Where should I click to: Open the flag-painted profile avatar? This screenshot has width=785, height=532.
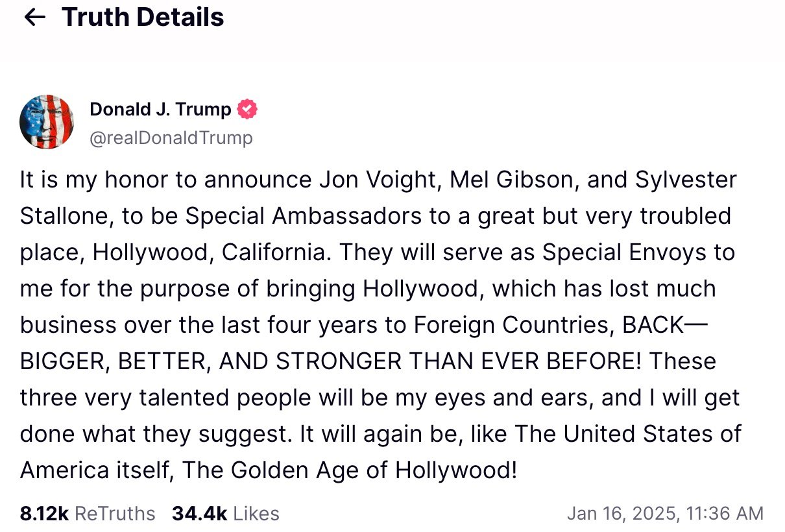click(46, 121)
